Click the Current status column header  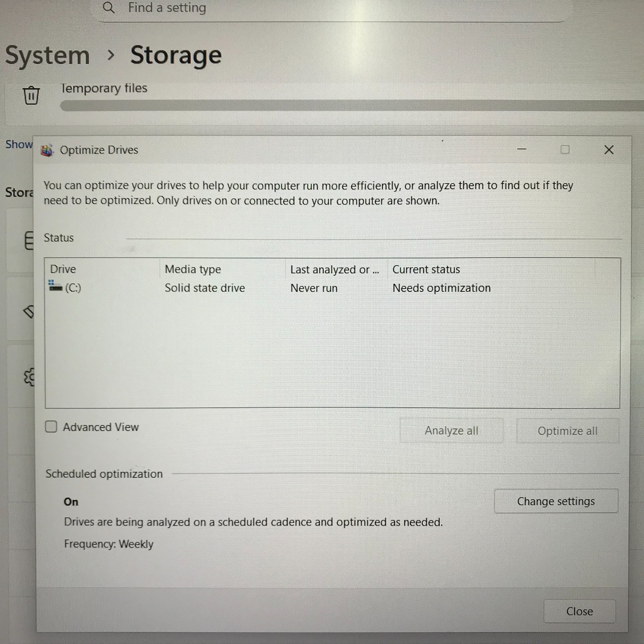[491, 269]
